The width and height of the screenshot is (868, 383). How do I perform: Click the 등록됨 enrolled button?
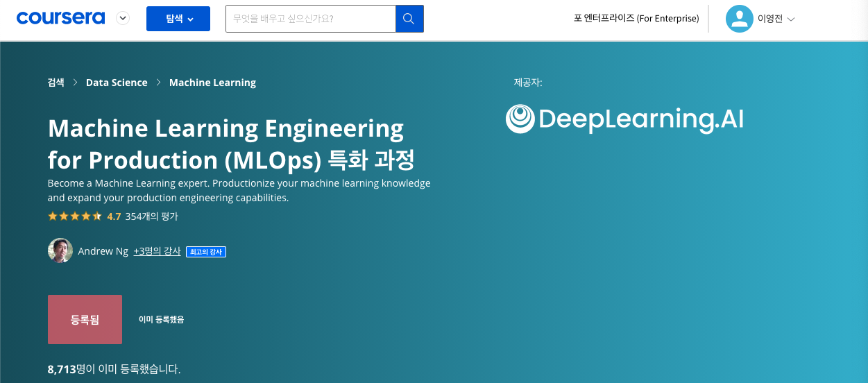(x=85, y=319)
